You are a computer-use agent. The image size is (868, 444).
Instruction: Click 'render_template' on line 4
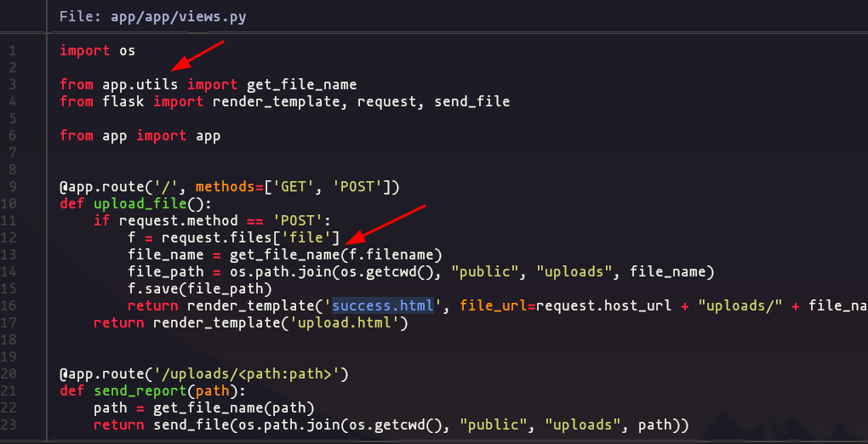click(277, 102)
